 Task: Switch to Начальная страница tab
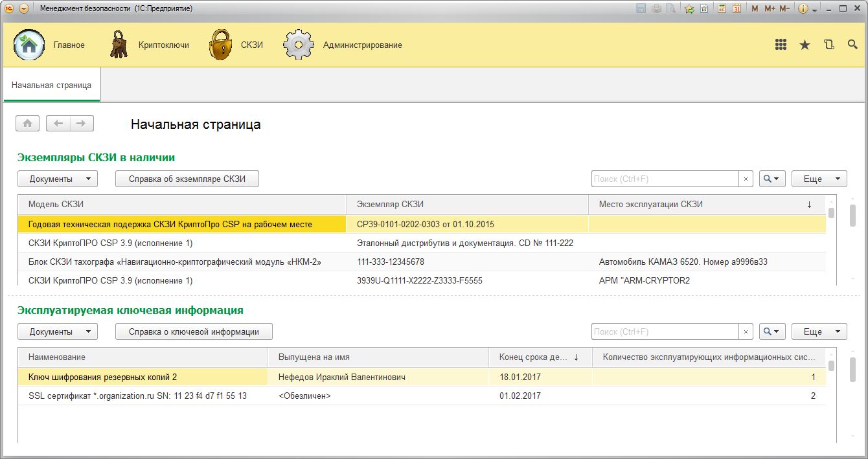[x=51, y=85]
